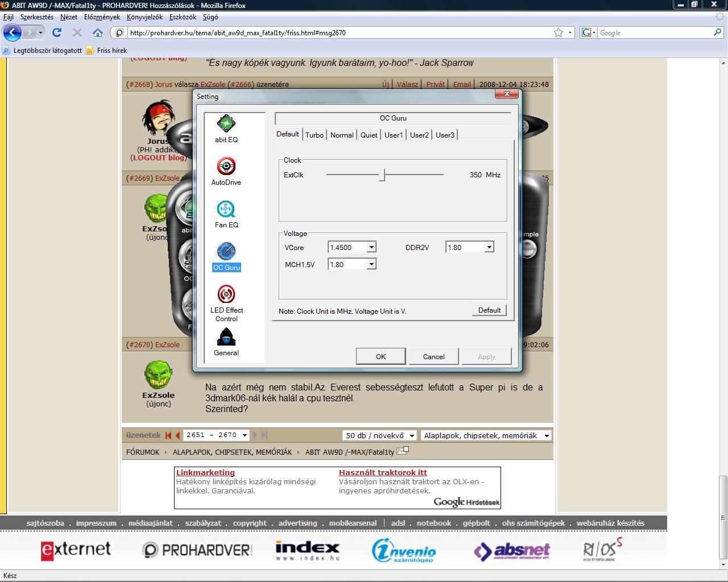Viewport: 728px width, 582px height.
Task: Open the abit EQ settings icon
Action: coord(226,124)
